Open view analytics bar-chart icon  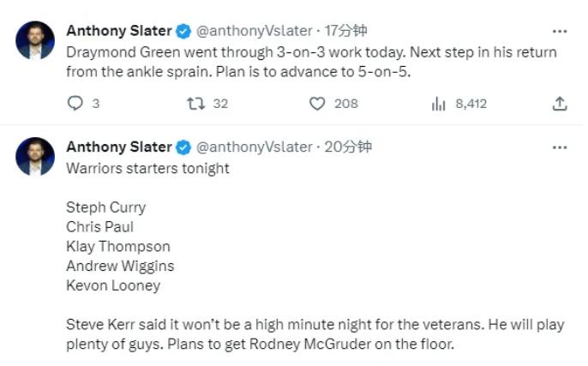(x=439, y=104)
